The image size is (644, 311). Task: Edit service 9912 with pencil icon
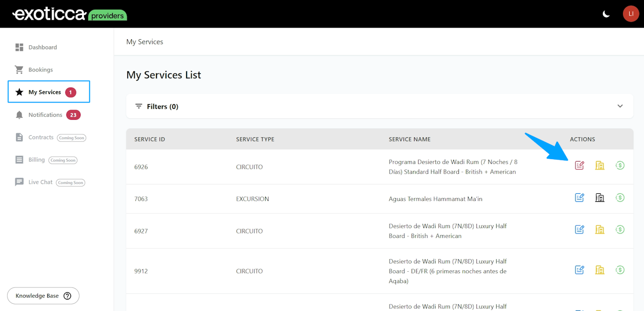580,270
